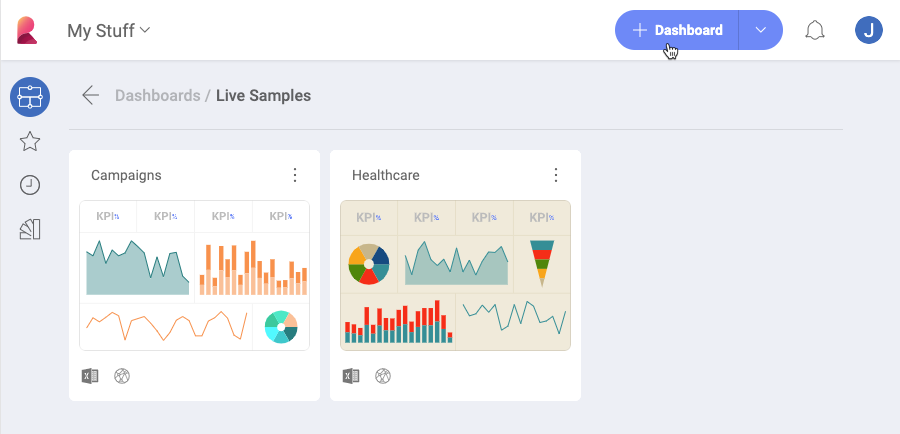This screenshot has width=900, height=434.
Task: Click the Healthcare card title
Action: click(x=386, y=175)
